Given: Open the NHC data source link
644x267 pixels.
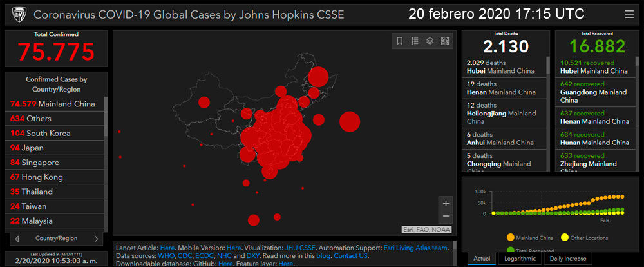Looking at the screenshot, I should click(x=224, y=256).
